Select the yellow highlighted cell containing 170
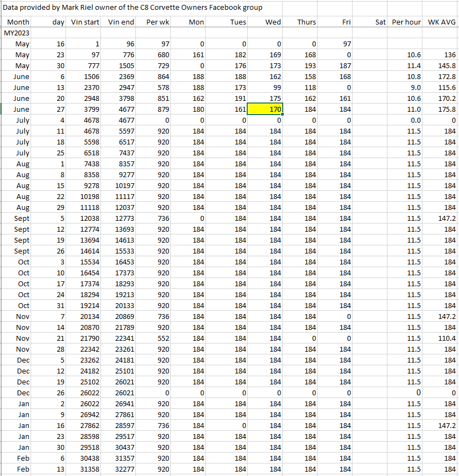Viewport: 459px width, 476px height. 265,109
